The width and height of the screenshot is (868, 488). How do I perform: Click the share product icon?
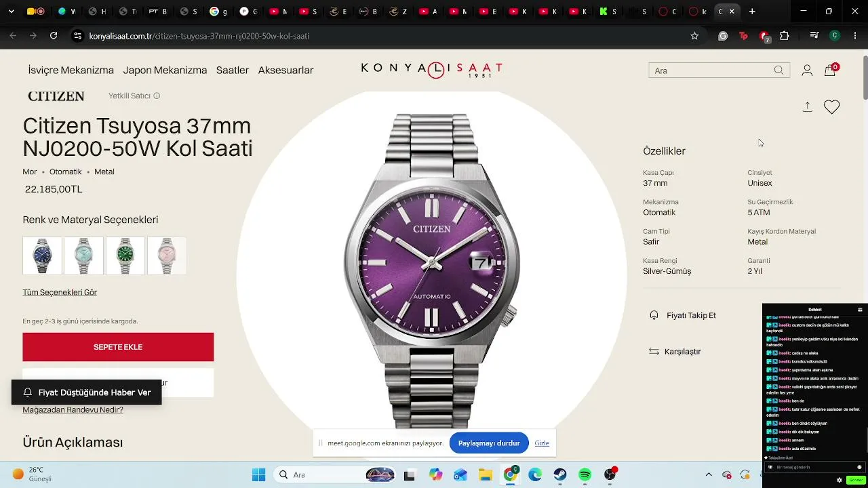pyautogui.click(x=807, y=107)
